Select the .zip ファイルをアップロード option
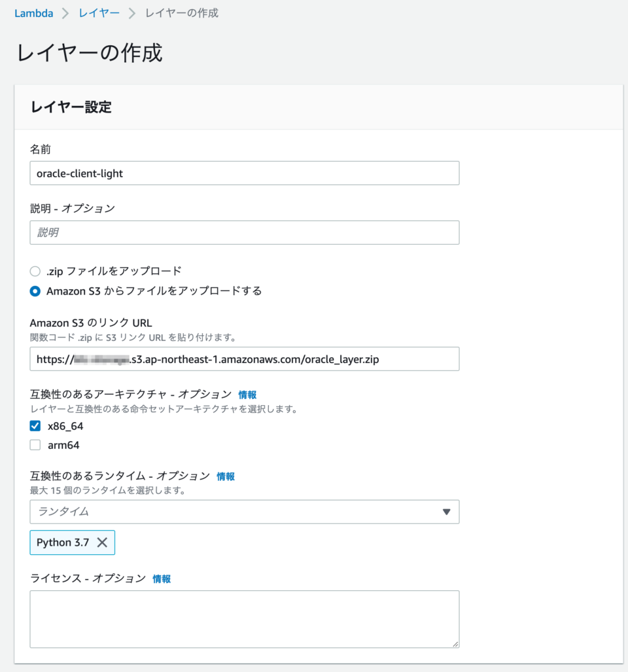The height and width of the screenshot is (672, 628). click(x=36, y=271)
